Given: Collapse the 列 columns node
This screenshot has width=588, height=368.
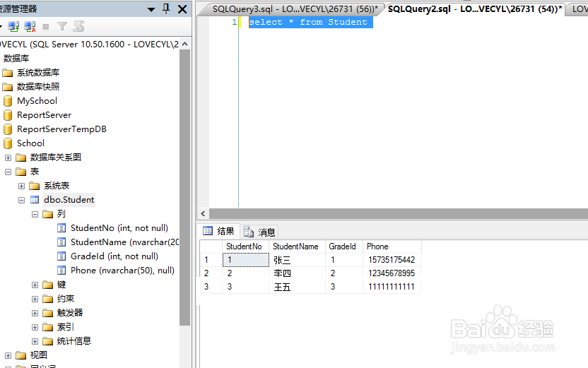Looking at the screenshot, I should click(35, 214).
